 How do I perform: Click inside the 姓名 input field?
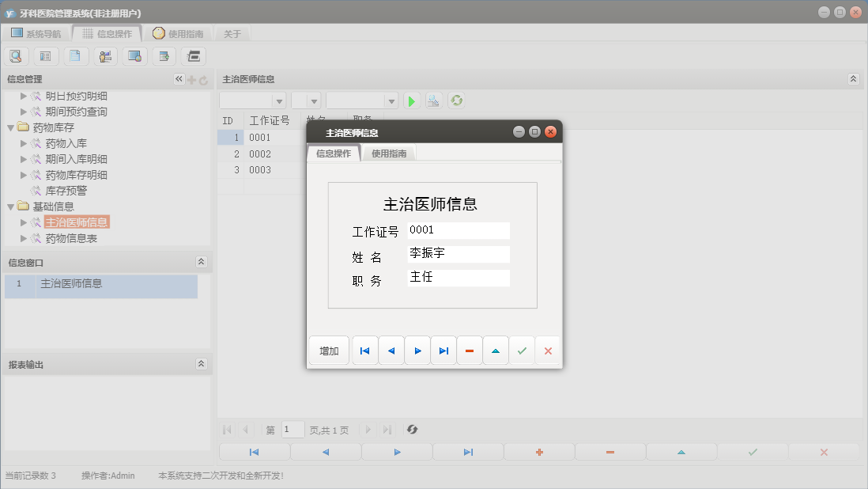459,254
